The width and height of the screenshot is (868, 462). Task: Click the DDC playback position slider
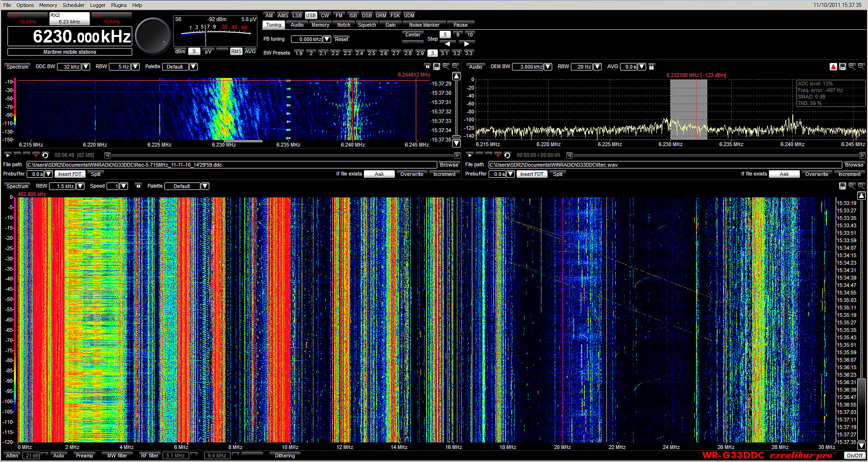[x=282, y=155]
